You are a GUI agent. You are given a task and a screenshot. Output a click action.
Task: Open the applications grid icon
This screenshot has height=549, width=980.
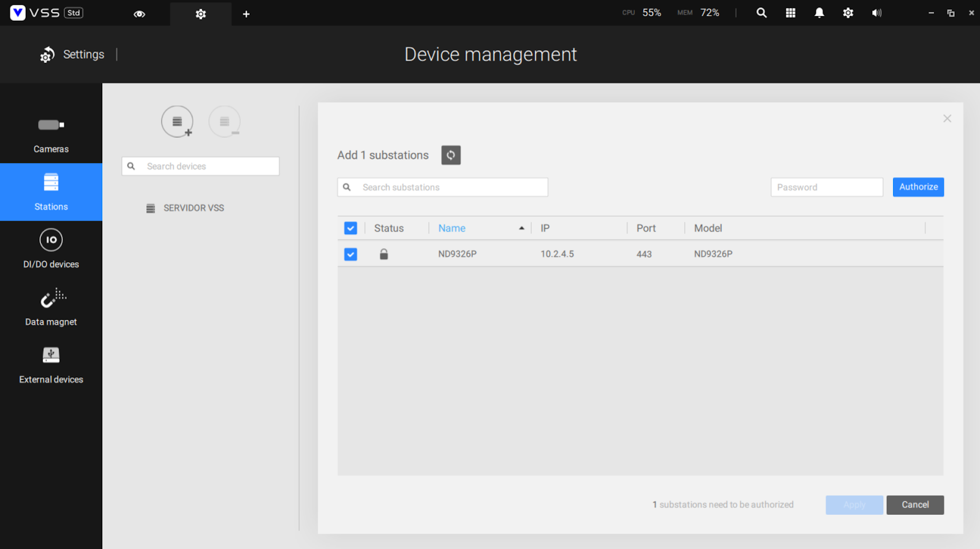pos(791,13)
